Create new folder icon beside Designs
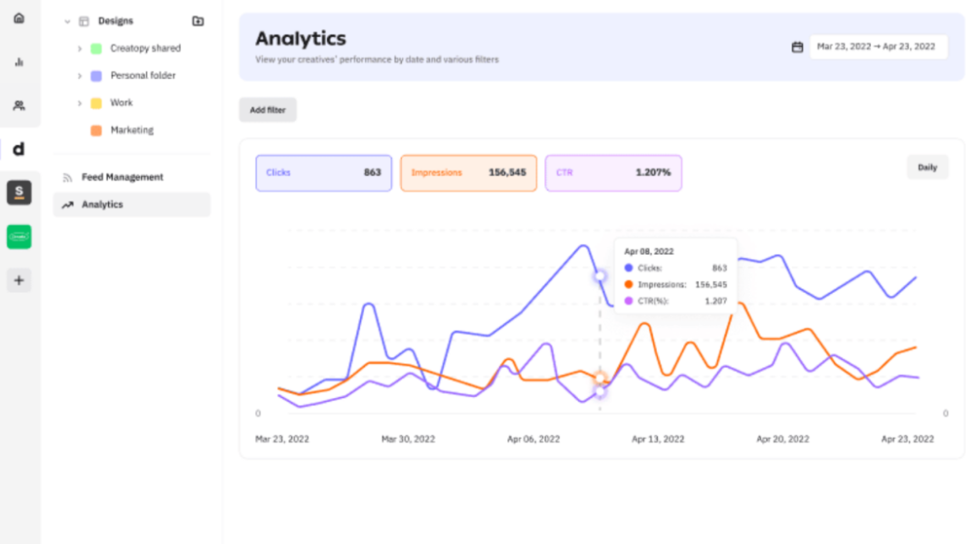This screenshot has width=980, height=544. (198, 21)
